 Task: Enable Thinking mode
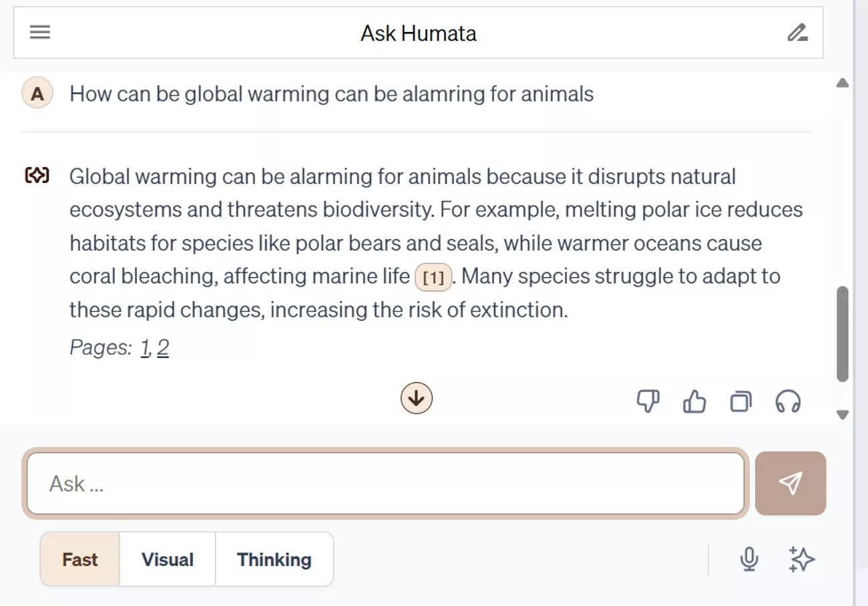tap(274, 559)
